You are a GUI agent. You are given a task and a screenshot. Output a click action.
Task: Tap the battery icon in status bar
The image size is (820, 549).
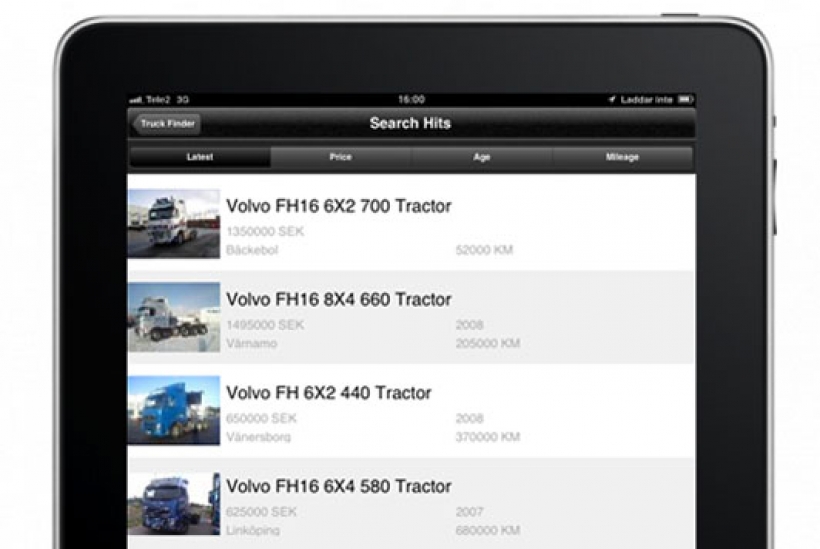(x=685, y=99)
